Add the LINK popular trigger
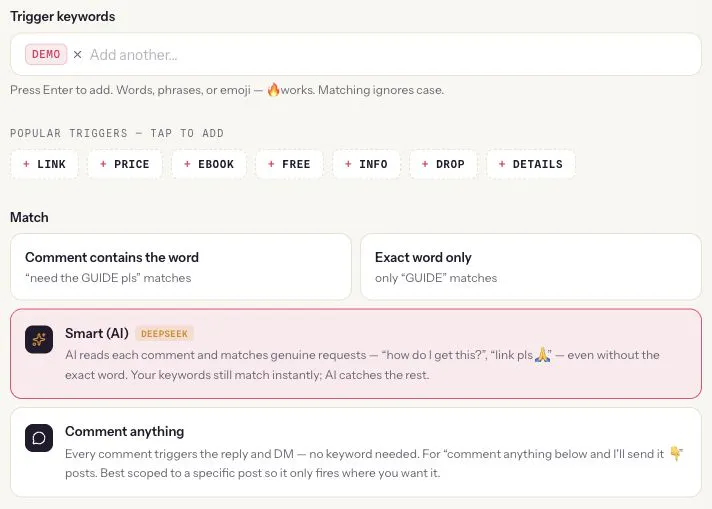Screen dimensions: 712x509 (44, 164)
